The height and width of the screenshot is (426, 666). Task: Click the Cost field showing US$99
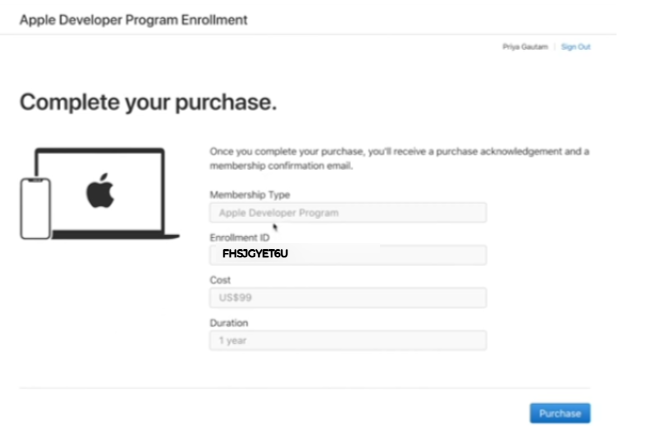[x=348, y=298]
